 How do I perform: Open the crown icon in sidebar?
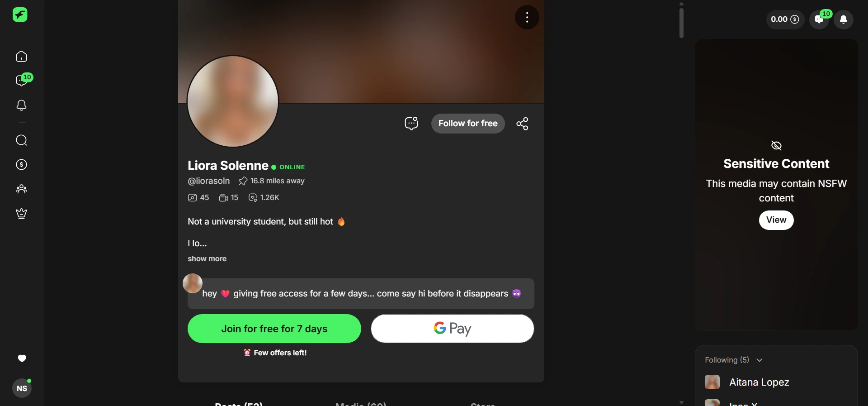pyautogui.click(x=21, y=214)
